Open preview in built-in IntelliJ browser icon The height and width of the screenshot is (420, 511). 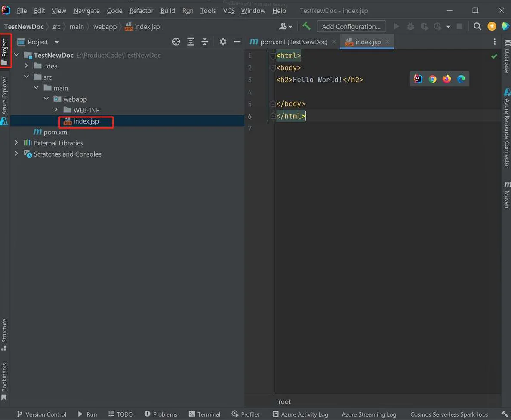pyautogui.click(x=418, y=79)
